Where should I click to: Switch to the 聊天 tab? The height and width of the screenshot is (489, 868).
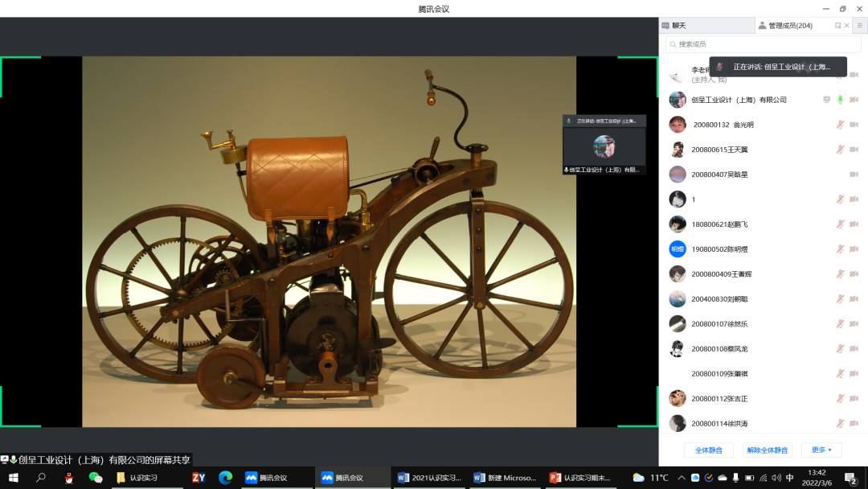coord(679,26)
